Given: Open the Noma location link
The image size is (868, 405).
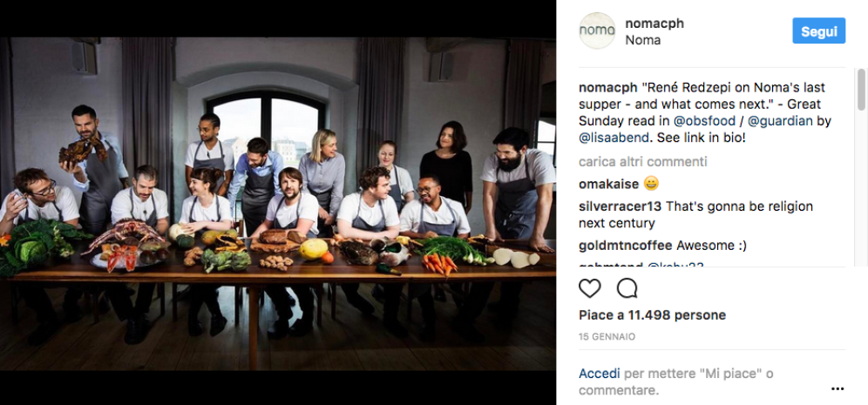Looking at the screenshot, I should coord(642,40).
